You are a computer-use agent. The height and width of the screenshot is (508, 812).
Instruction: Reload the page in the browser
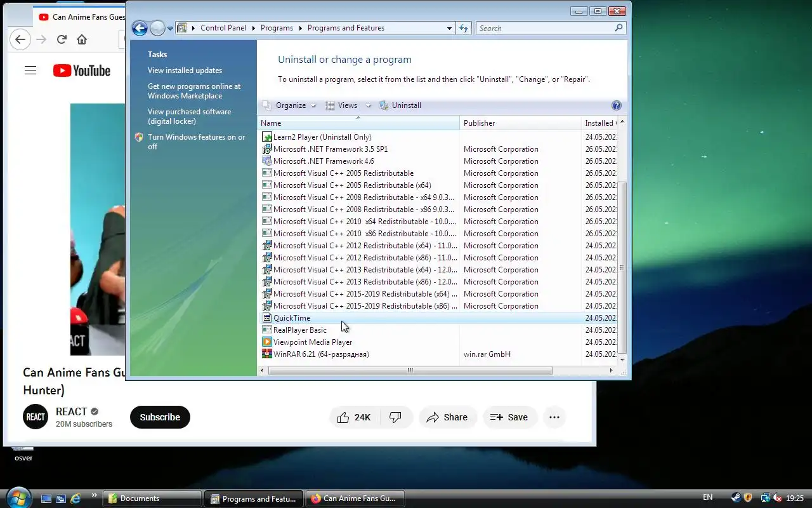coord(62,39)
